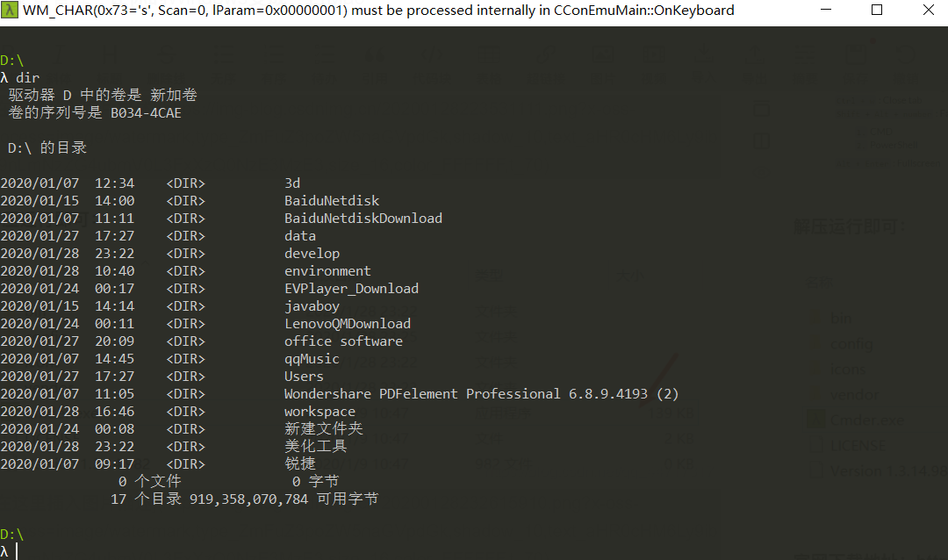Click the bottom 'D:\' prompt path
This screenshot has width=948, height=560.
coord(11,534)
